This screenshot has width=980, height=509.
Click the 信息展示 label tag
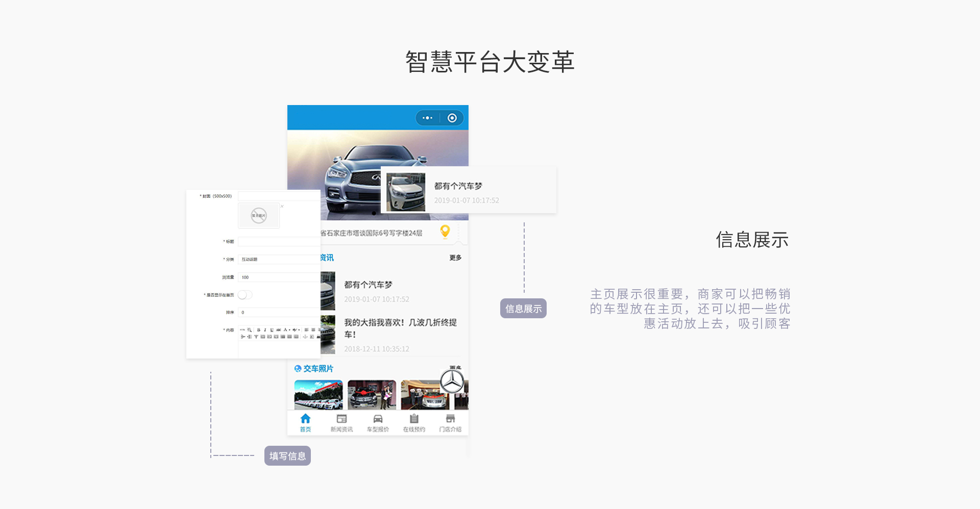tap(523, 309)
